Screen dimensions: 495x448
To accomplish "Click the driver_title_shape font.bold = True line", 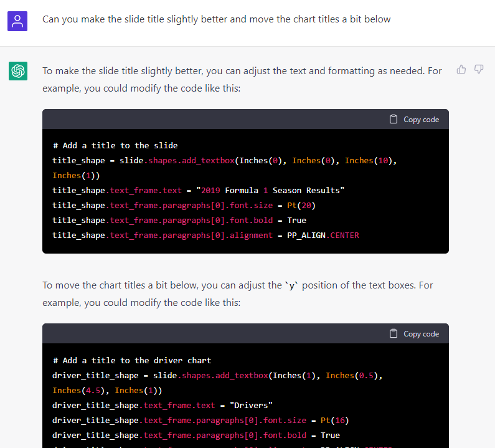I will pyautogui.click(x=196, y=436).
